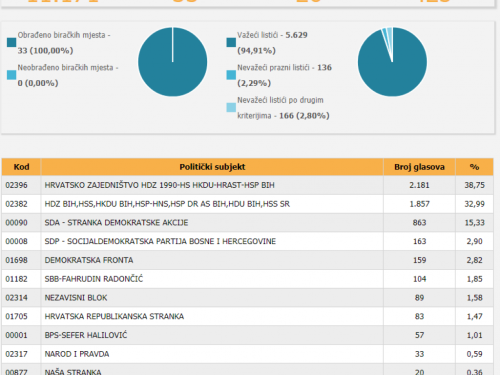500x375 pixels.
Task: Select the DEMOKRATSKA FRONTA row
Action: point(247,260)
